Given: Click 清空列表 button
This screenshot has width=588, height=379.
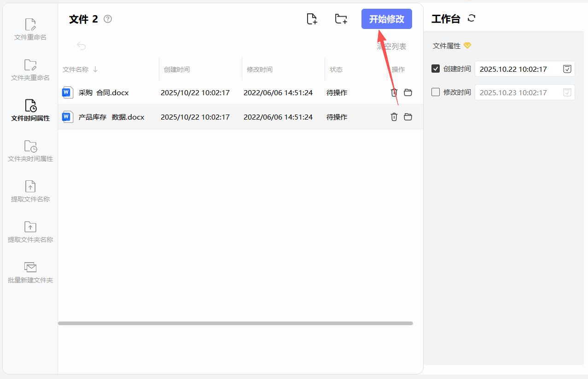Looking at the screenshot, I should 392,46.
